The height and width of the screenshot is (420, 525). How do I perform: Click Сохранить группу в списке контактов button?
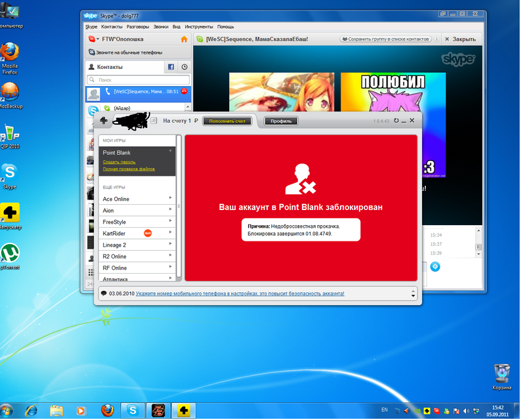pos(385,39)
